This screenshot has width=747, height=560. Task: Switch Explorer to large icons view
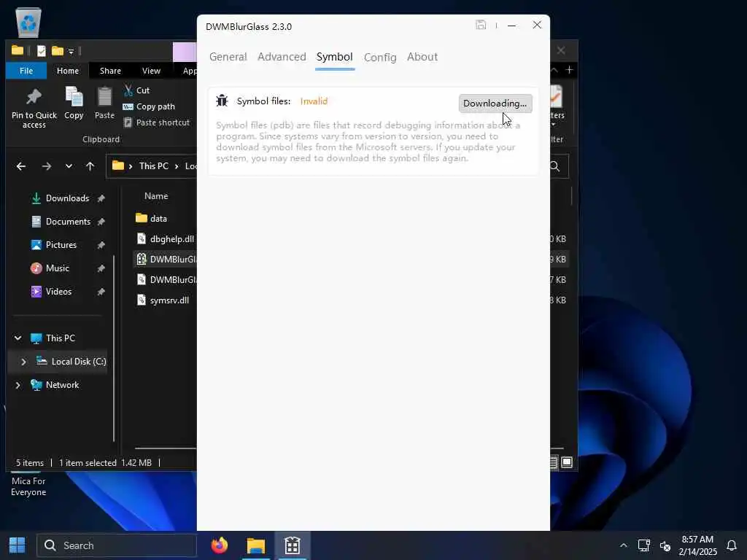[x=567, y=462]
